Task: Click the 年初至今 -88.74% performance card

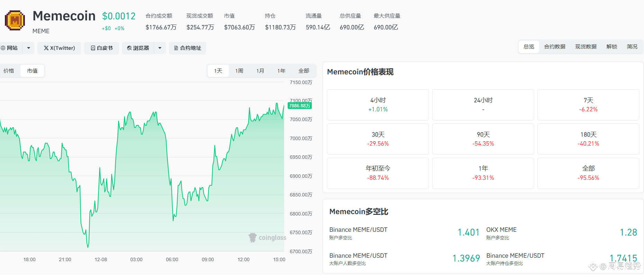Action: coord(378,173)
